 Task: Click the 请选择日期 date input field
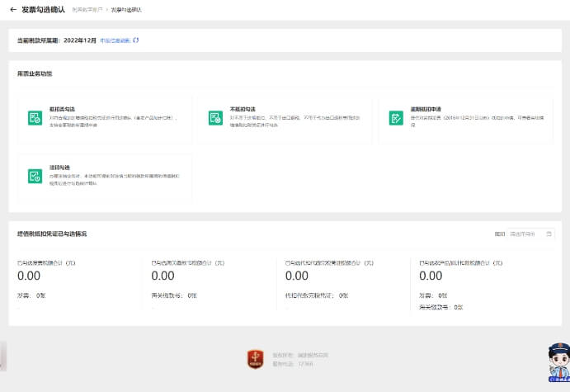point(526,234)
